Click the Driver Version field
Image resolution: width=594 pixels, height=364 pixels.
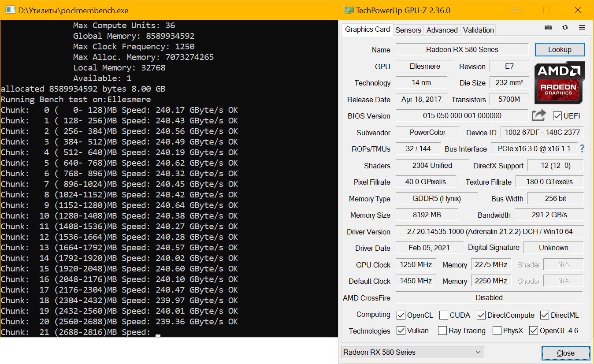coord(490,231)
